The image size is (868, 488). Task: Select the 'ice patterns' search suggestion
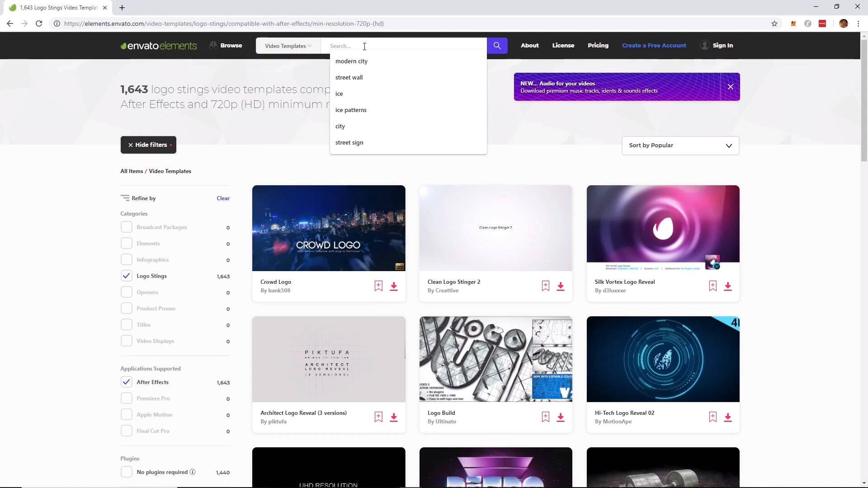(x=351, y=110)
